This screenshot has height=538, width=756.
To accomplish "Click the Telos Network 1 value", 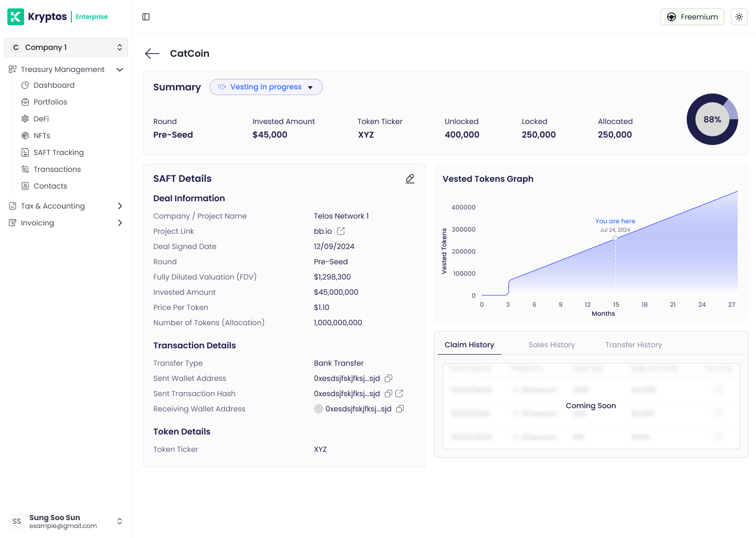I will point(341,216).
